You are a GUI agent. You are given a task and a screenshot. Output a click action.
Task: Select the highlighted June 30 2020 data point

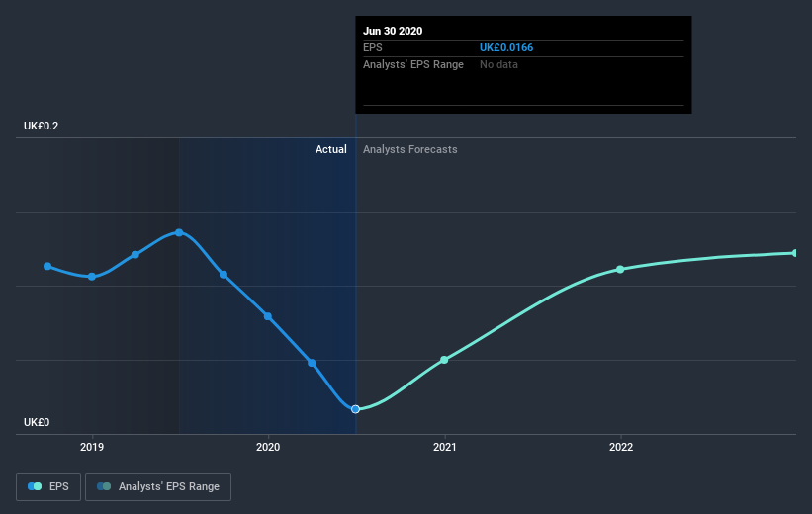click(x=356, y=408)
